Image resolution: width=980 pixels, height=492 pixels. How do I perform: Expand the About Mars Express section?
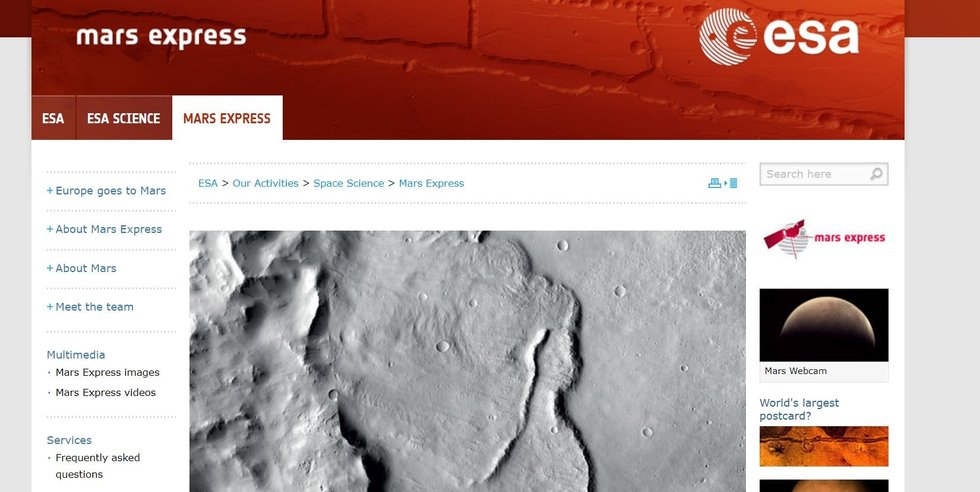coord(104,229)
